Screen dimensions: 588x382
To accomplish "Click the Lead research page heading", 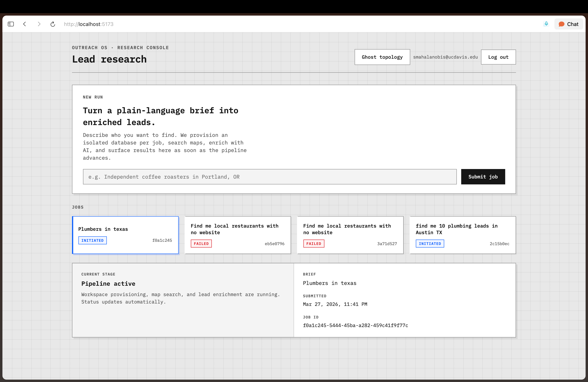I will pyautogui.click(x=109, y=59).
